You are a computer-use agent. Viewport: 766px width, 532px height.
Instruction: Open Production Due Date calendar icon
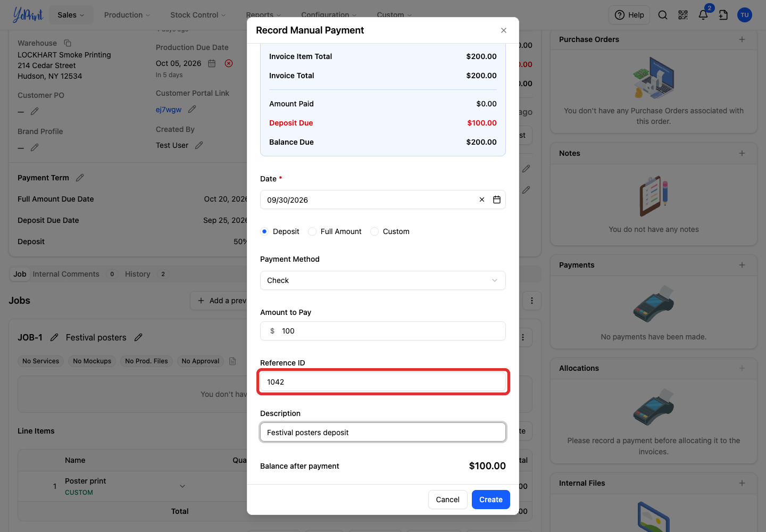click(212, 63)
